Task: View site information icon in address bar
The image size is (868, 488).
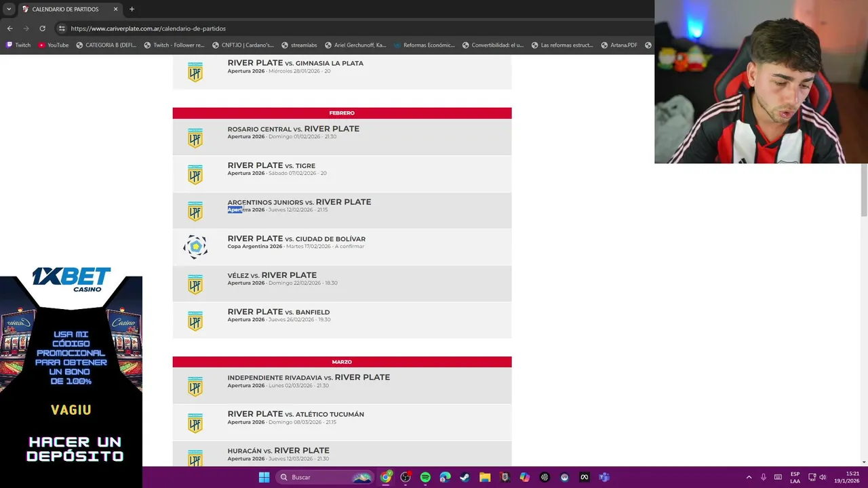Action: [62, 28]
